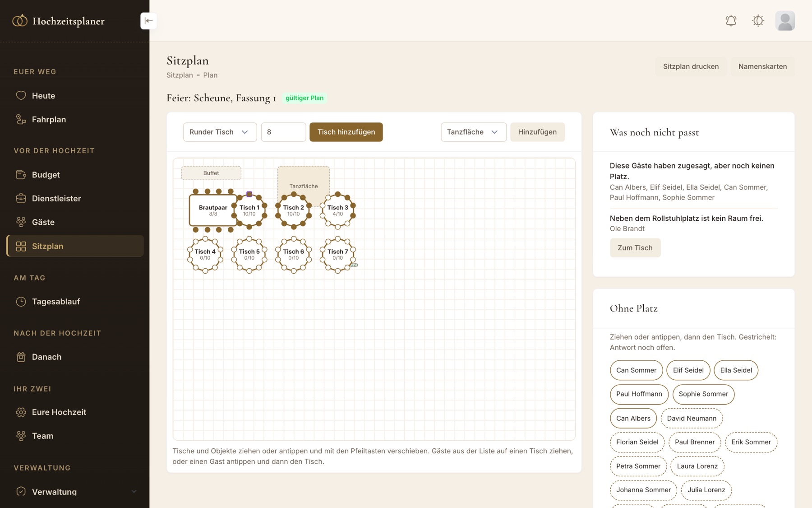Expand the Verwaltung section chevron
This screenshot has height=508, width=812.
pyautogui.click(x=134, y=491)
